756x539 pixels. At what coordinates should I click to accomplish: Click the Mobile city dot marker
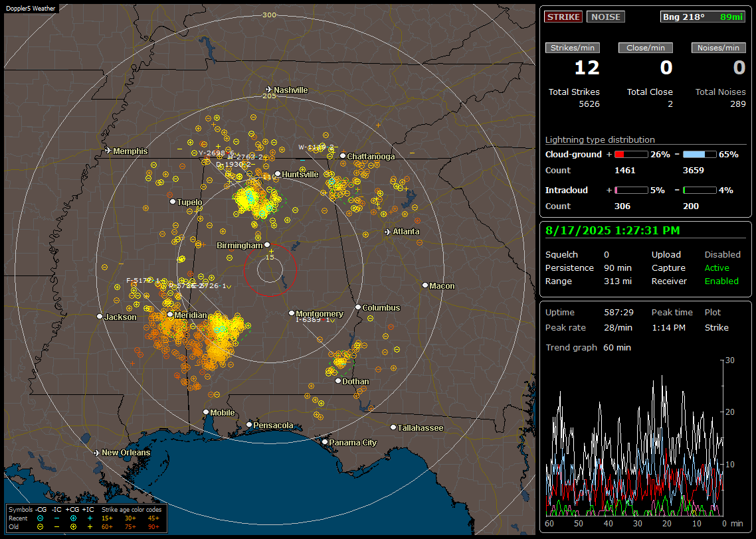206,412
